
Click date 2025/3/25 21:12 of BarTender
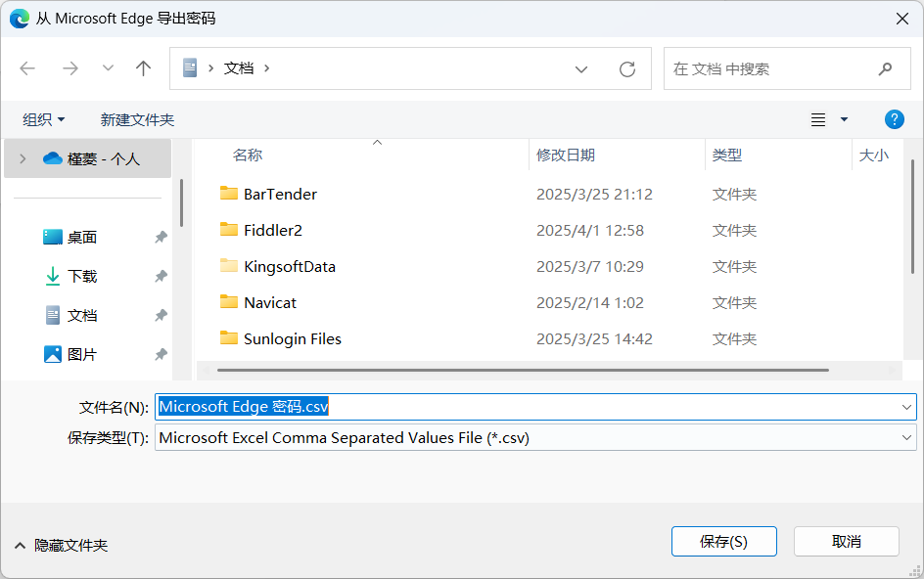(x=594, y=195)
